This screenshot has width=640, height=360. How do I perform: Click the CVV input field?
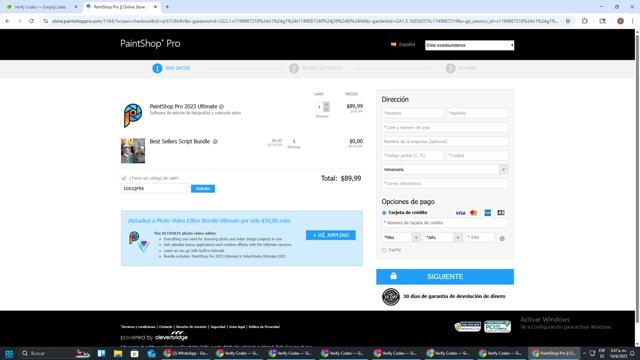tap(480, 238)
